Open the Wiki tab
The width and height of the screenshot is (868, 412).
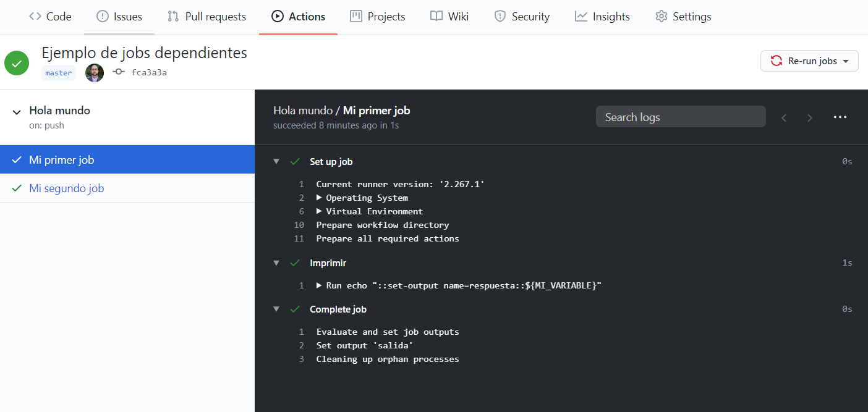[x=449, y=17]
